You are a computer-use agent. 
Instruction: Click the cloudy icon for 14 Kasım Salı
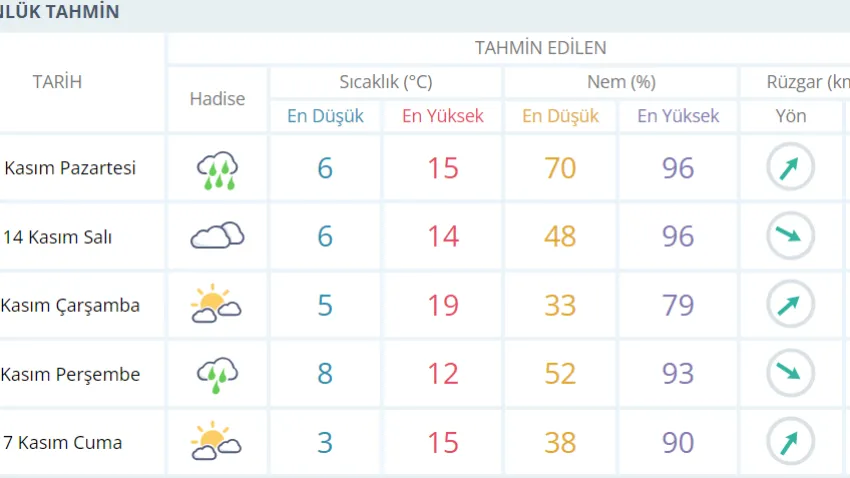(x=217, y=237)
